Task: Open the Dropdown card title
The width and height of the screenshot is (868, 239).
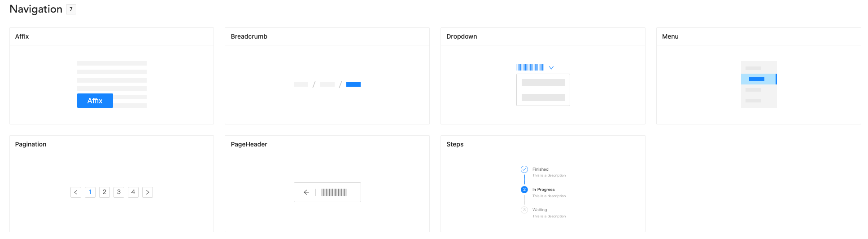Action: coord(462,36)
